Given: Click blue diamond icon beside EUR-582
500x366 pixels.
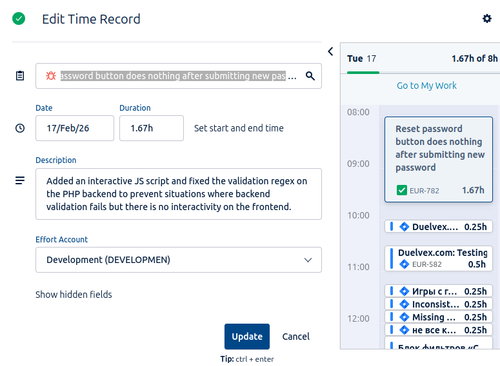Looking at the screenshot, I should pyautogui.click(x=404, y=264).
